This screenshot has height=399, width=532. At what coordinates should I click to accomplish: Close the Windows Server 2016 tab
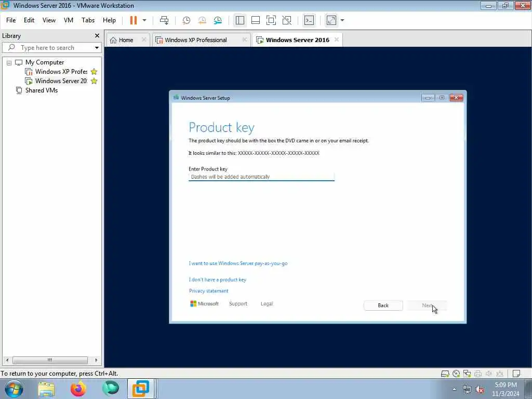(337, 39)
